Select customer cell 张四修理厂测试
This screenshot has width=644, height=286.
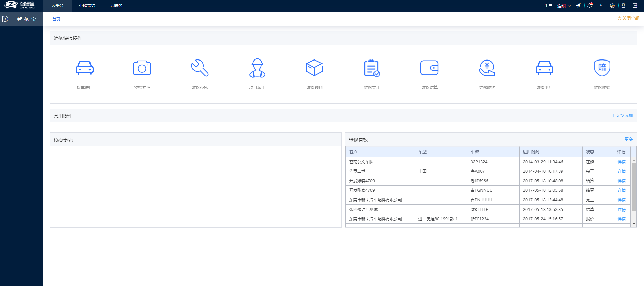point(380,210)
